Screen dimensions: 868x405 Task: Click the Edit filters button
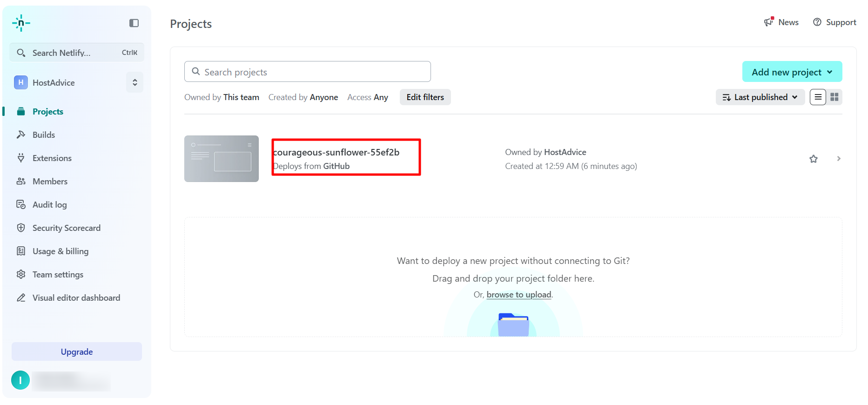425,97
